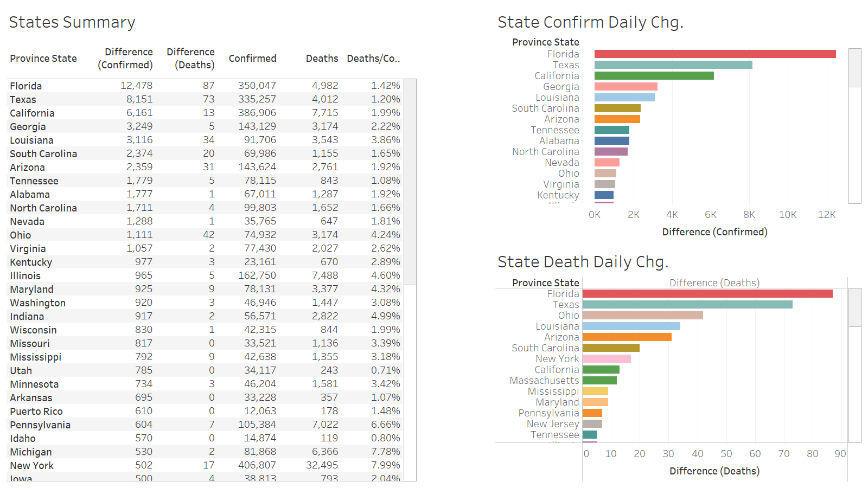868x488 pixels.
Task: Select Georgia's pink bar in Confirm chart
Action: [x=626, y=87]
